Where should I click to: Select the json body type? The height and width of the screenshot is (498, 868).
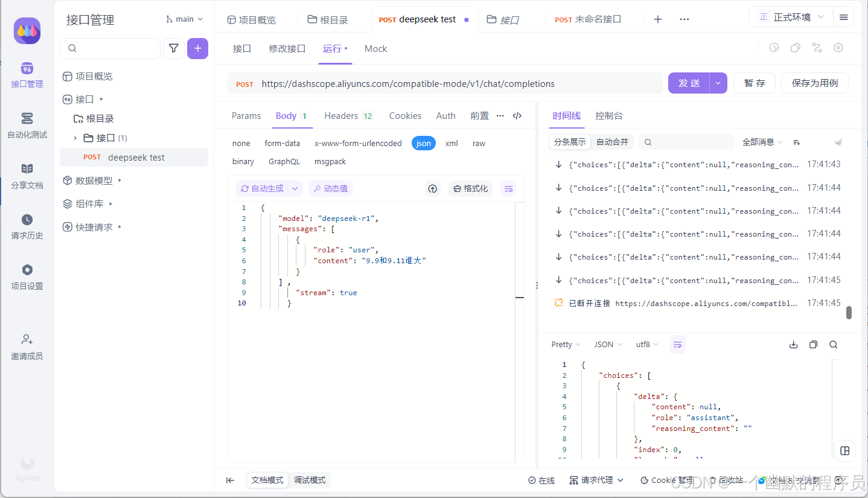click(x=424, y=144)
